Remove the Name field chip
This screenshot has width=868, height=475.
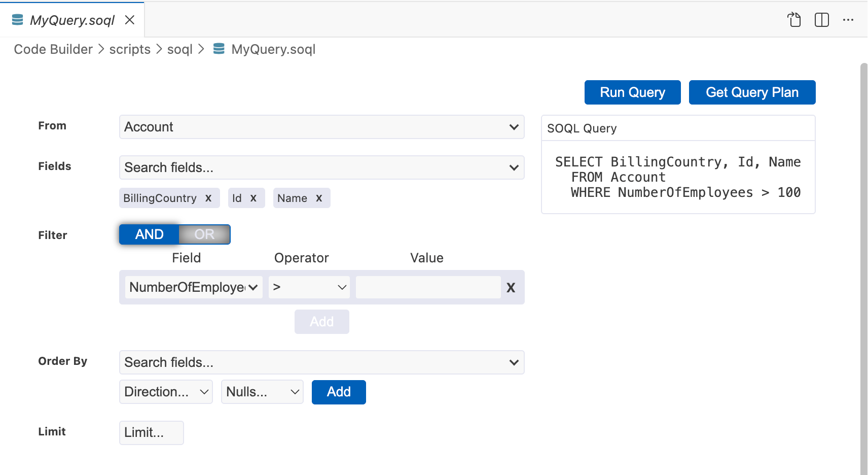pyautogui.click(x=319, y=198)
